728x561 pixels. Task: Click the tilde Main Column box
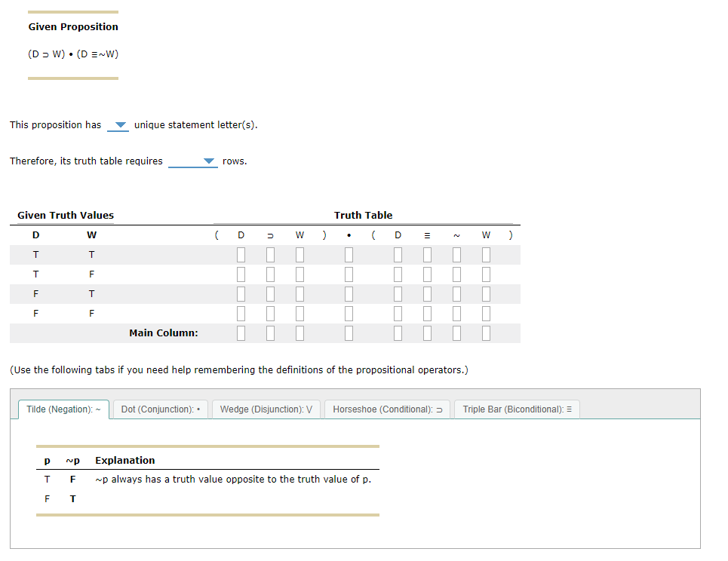point(456,333)
